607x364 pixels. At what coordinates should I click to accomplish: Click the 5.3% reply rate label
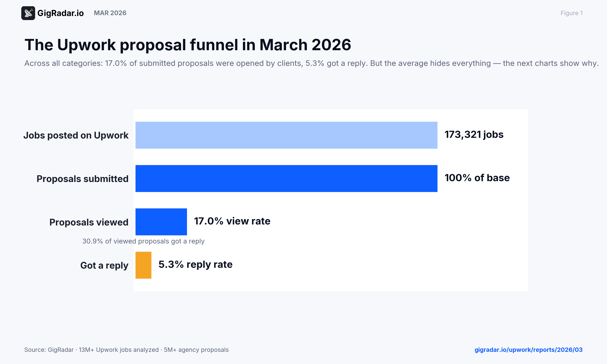coord(195,264)
